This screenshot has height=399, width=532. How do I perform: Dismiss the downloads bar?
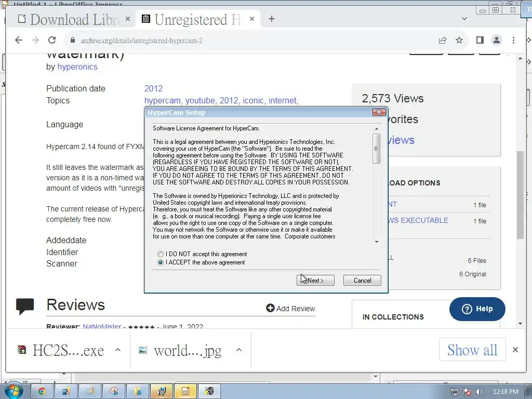click(515, 350)
